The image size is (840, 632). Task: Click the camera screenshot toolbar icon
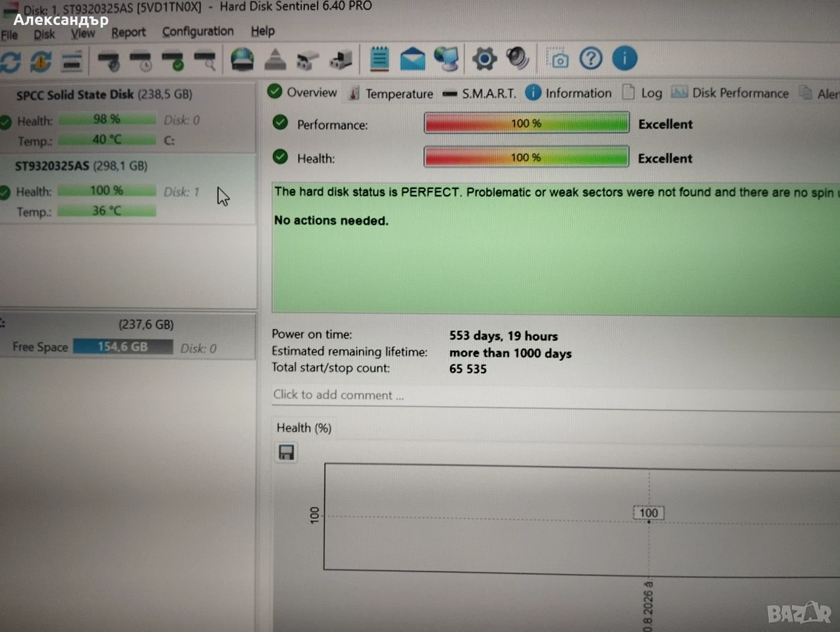click(558, 59)
